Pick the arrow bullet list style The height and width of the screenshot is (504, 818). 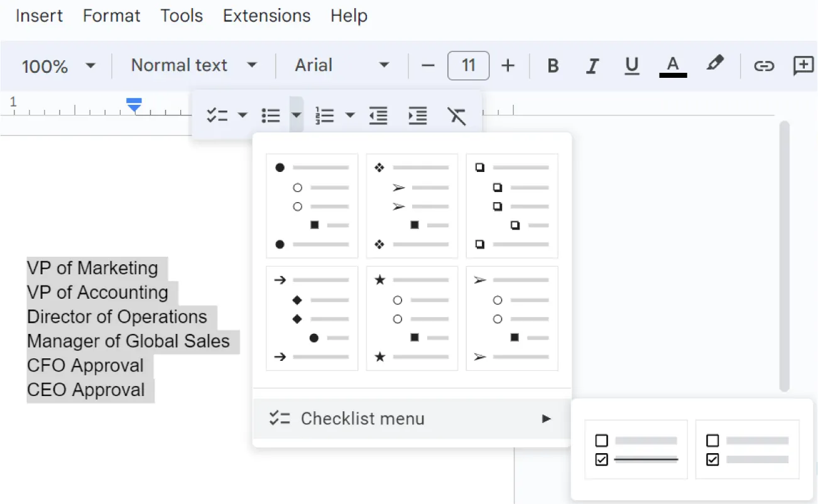click(x=312, y=318)
